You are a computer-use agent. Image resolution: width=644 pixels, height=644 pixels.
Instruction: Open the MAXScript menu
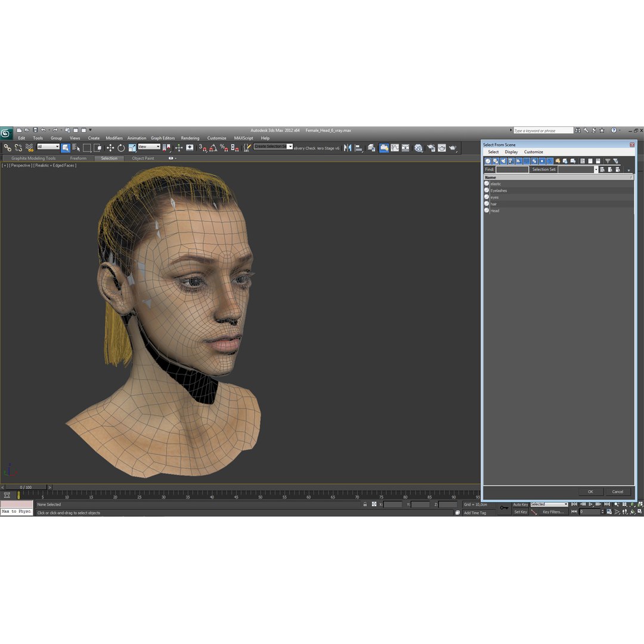(243, 138)
